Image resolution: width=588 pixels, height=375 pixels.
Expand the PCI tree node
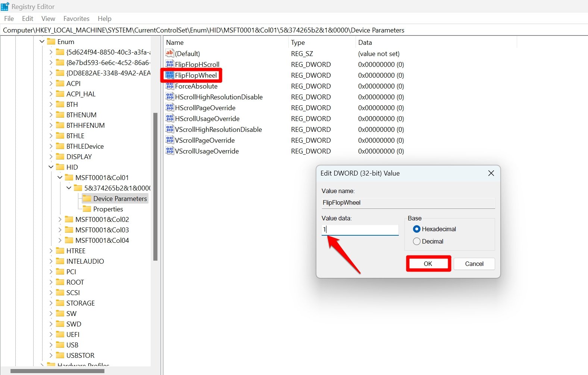[x=51, y=272]
